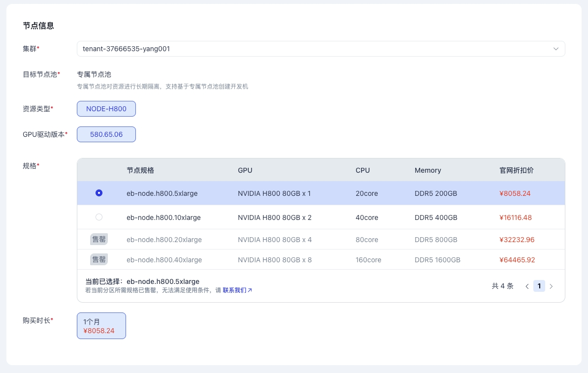Screen dimensions: 588x373
Task: Click the 官网折扣价 column header
Action: (516, 170)
